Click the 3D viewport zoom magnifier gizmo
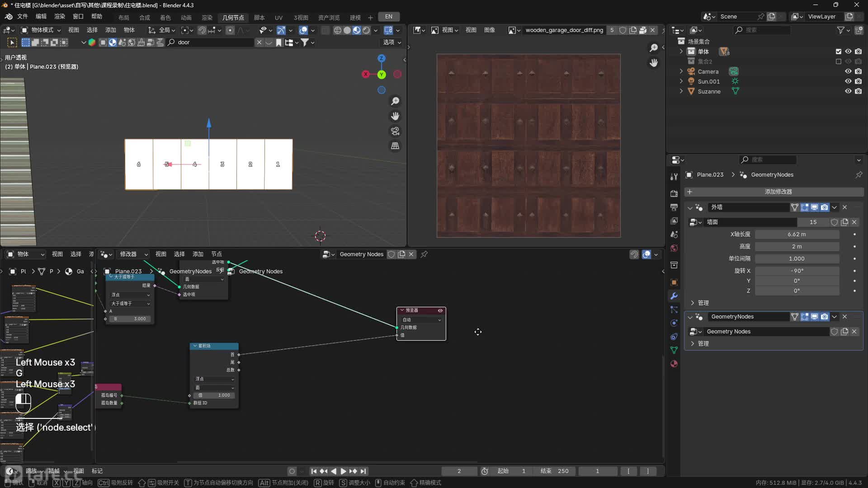This screenshot has height=488, width=868. (395, 101)
